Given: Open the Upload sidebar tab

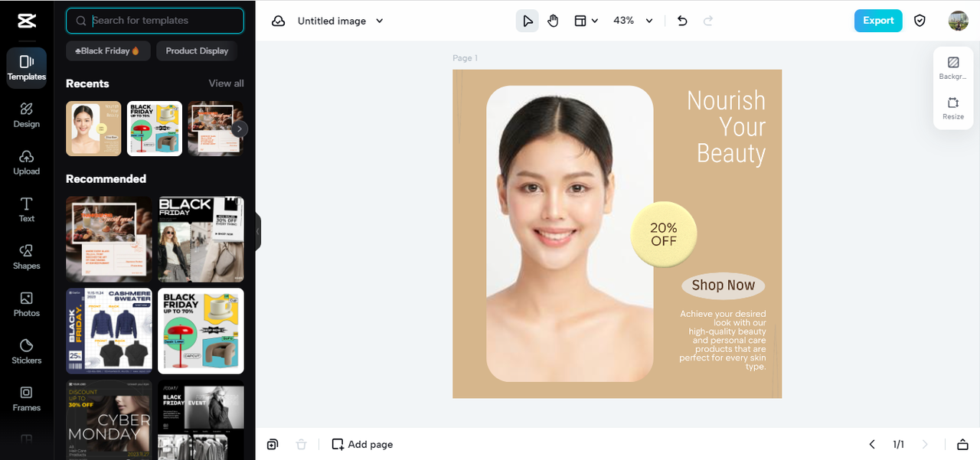Looking at the screenshot, I should [x=27, y=161].
